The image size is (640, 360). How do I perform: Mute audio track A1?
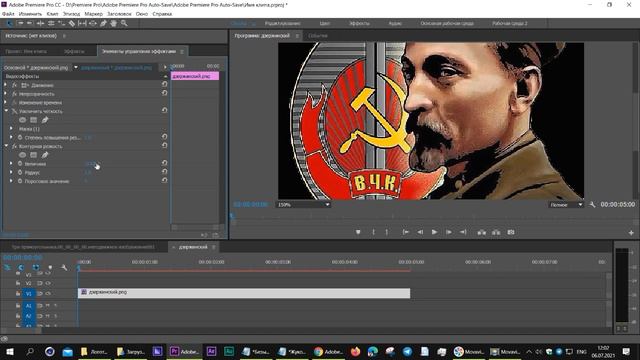[47, 305]
